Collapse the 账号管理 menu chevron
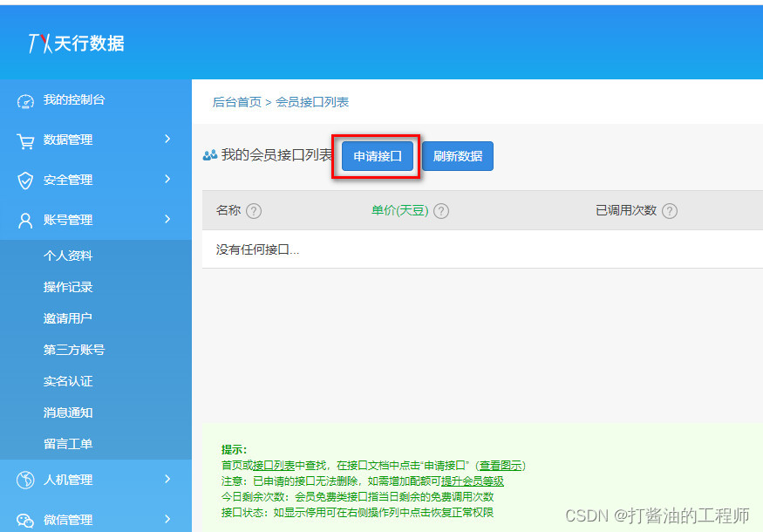 [167, 219]
